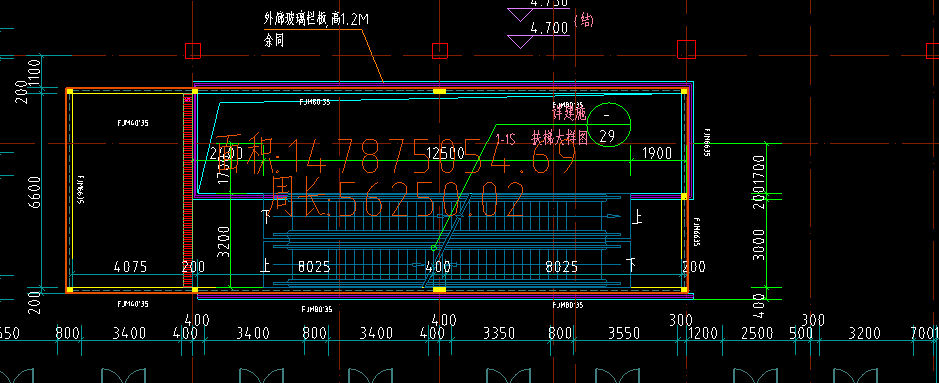939x383 pixels.
Task: Select the red column square above the 29 callout
Action: pyautogui.click(x=686, y=50)
